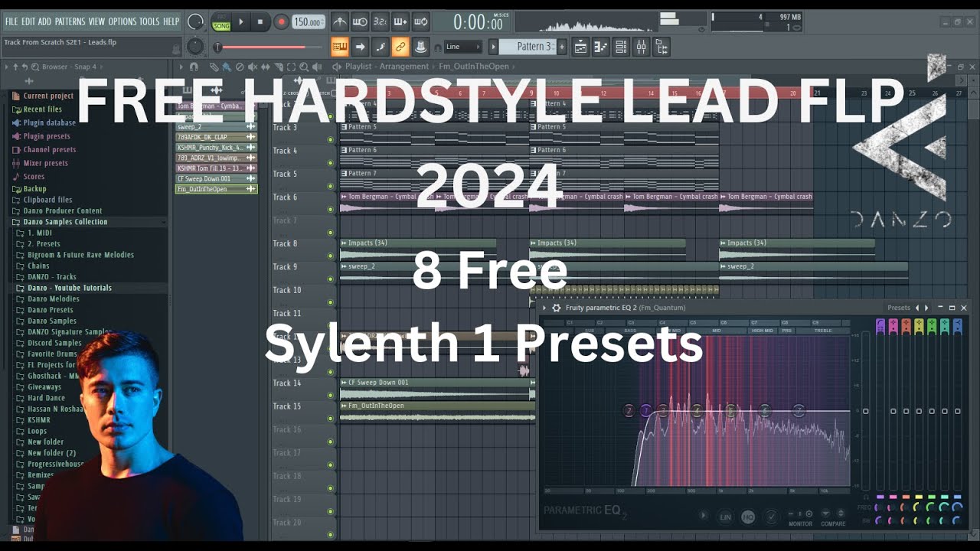Click the overdub recording icon
Viewport: 980px width, 551px height.
point(400,22)
